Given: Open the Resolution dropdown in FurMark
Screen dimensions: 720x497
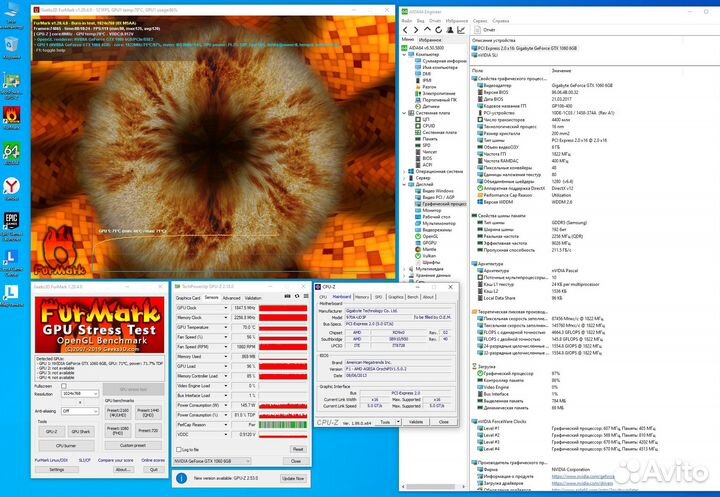Looking at the screenshot, I should click(x=80, y=394).
